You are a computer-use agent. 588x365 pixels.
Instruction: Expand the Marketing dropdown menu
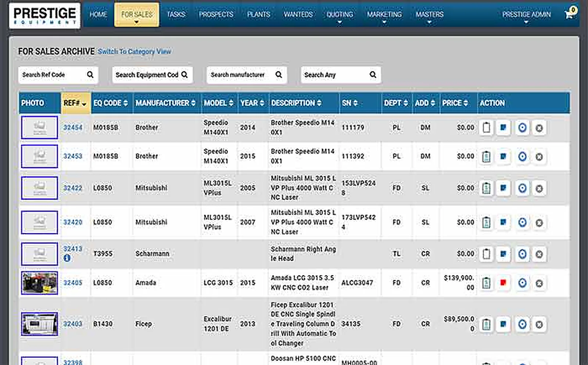pyautogui.click(x=384, y=15)
